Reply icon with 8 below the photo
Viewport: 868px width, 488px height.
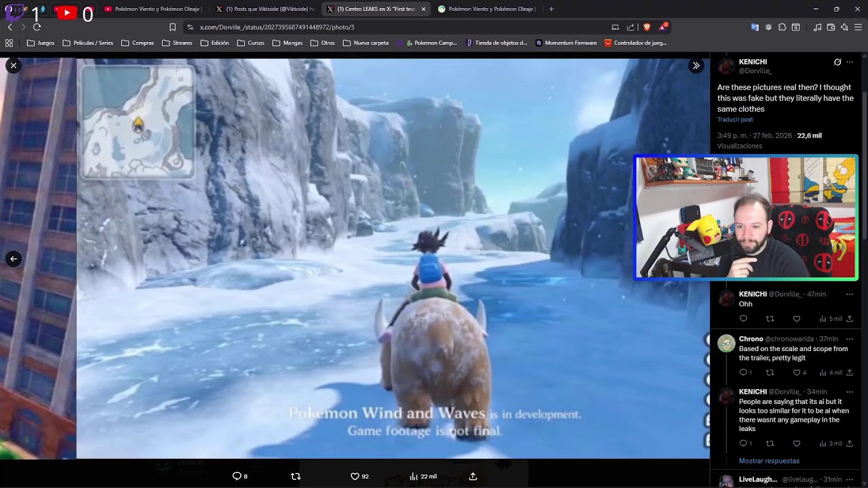[x=240, y=476]
